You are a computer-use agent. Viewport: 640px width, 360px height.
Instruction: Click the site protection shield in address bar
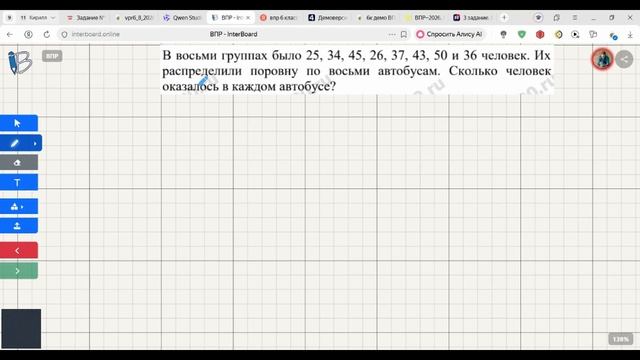pos(64,35)
